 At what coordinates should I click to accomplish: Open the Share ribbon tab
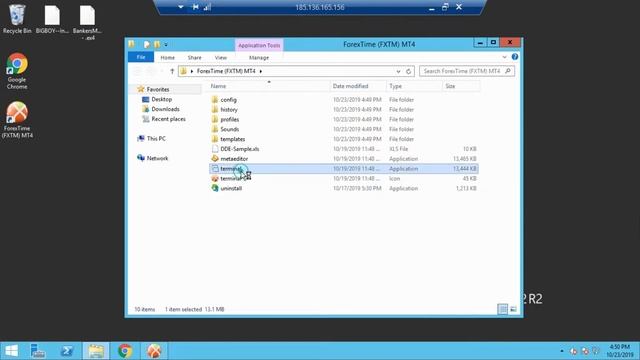[x=194, y=58]
